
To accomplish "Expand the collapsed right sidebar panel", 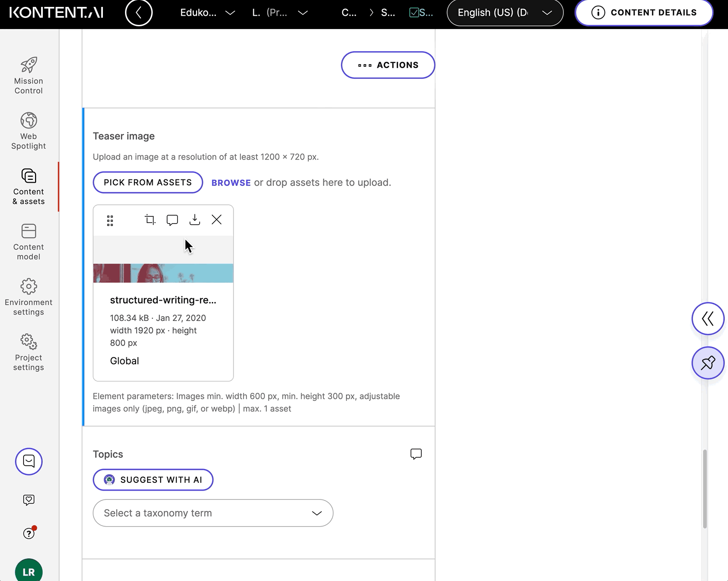I will point(708,319).
